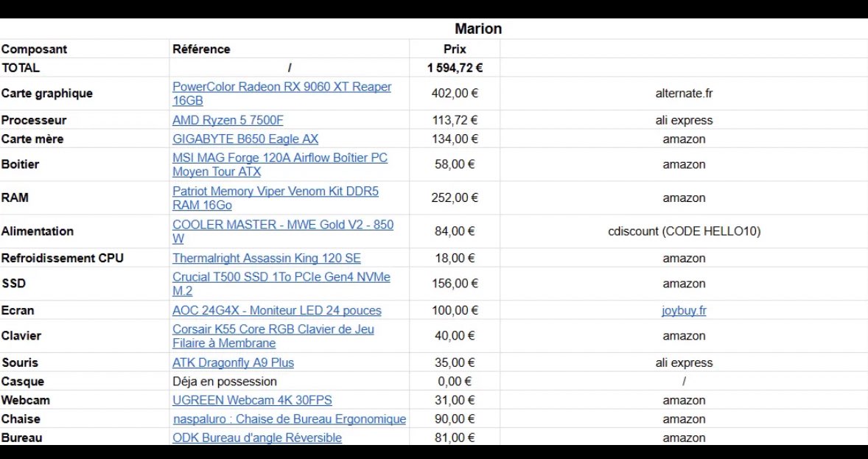Open the ODK Bureau d'angle Réversible link
868x459 pixels.
pyautogui.click(x=257, y=438)
